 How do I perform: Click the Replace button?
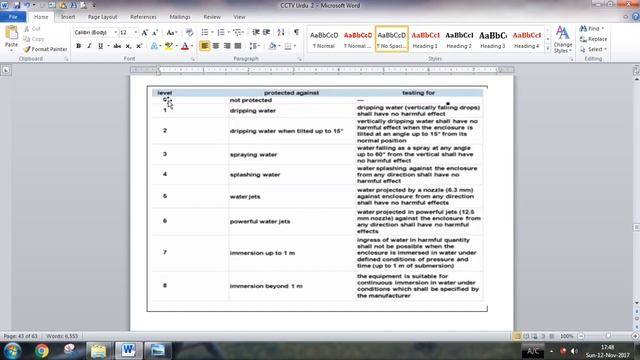(x=593, y=39)
